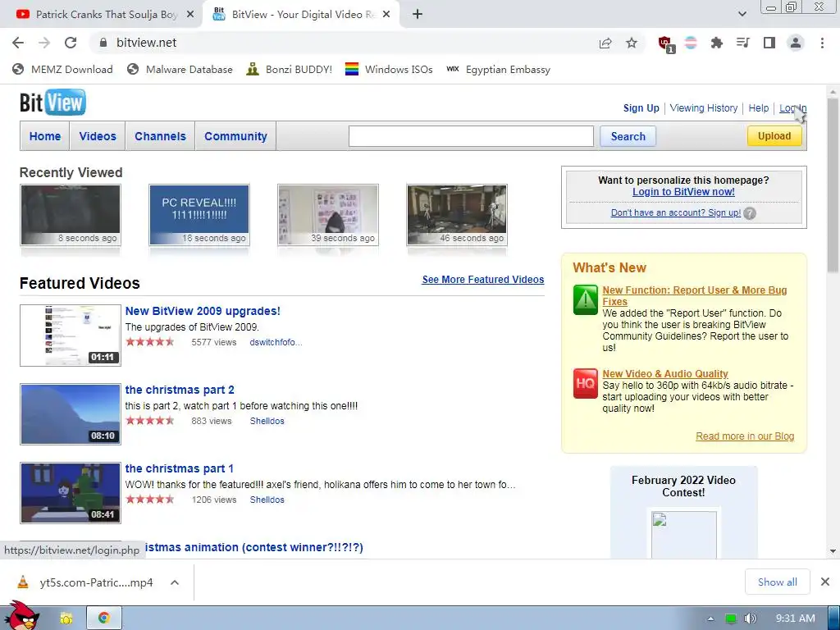Expand options for the yt5s.com download item
The width and height of the screenshot is (840, 630).
click(175, 582)
